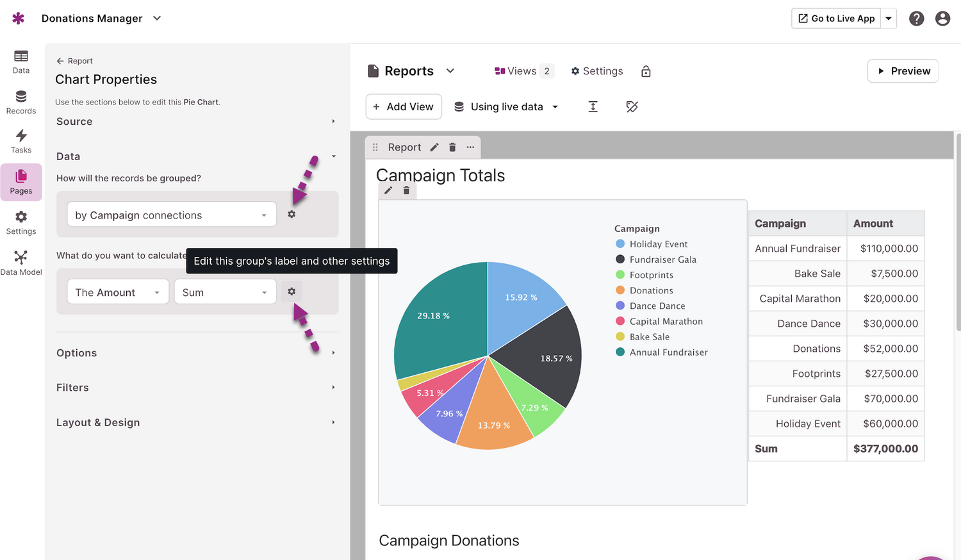This screenshot has width=961, height=560.
Task: Delete the Report view with trash icon
Action: click(452, 147)
